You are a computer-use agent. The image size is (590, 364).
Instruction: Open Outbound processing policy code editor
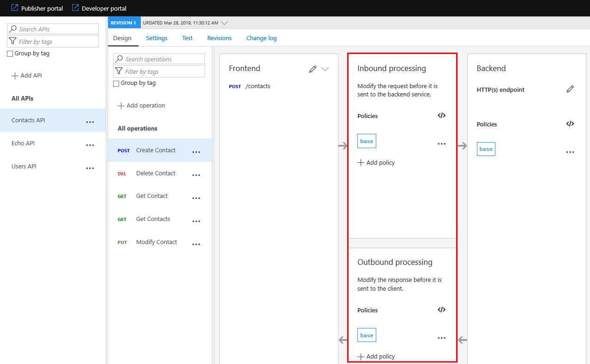coord(442,310)
